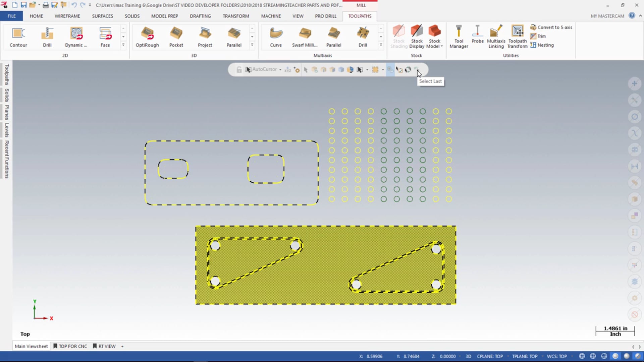Open the Multiaxis Curve toolpath
The image size is (644, 362).
coord(276,37)
